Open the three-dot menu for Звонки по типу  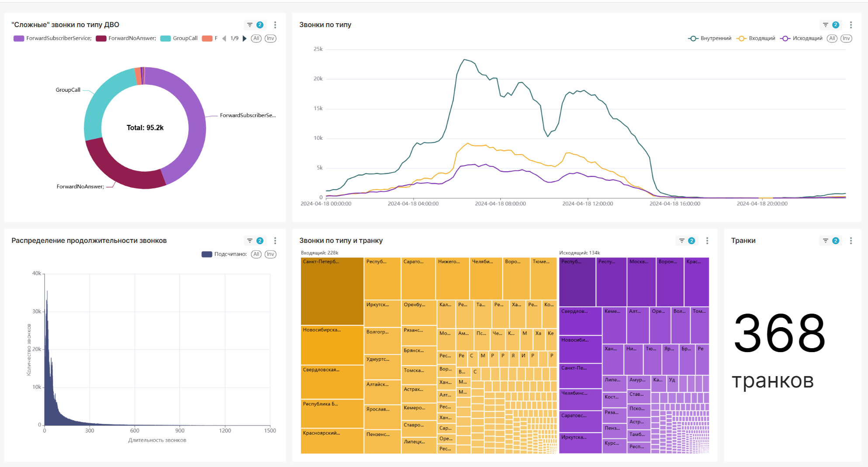coord(851,25)
